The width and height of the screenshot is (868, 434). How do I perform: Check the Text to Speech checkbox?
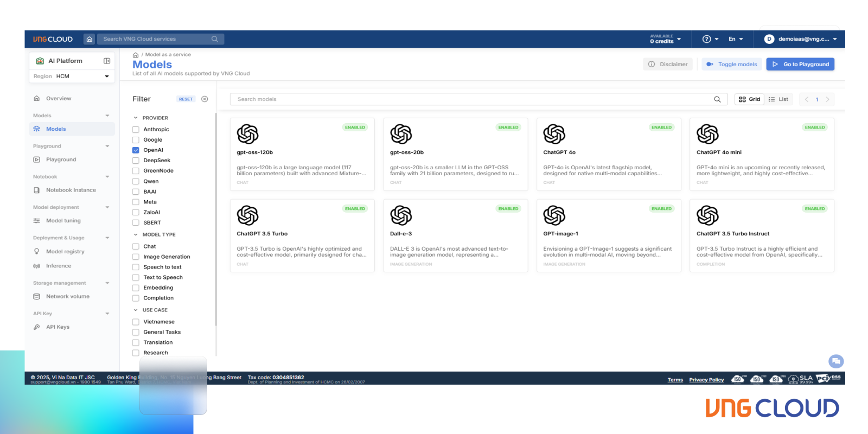136,278
